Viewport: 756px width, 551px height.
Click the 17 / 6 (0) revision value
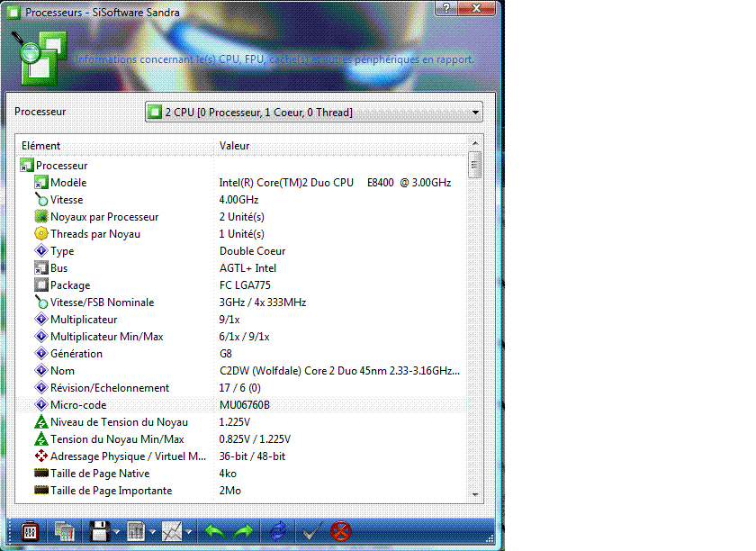pos(240,388)
